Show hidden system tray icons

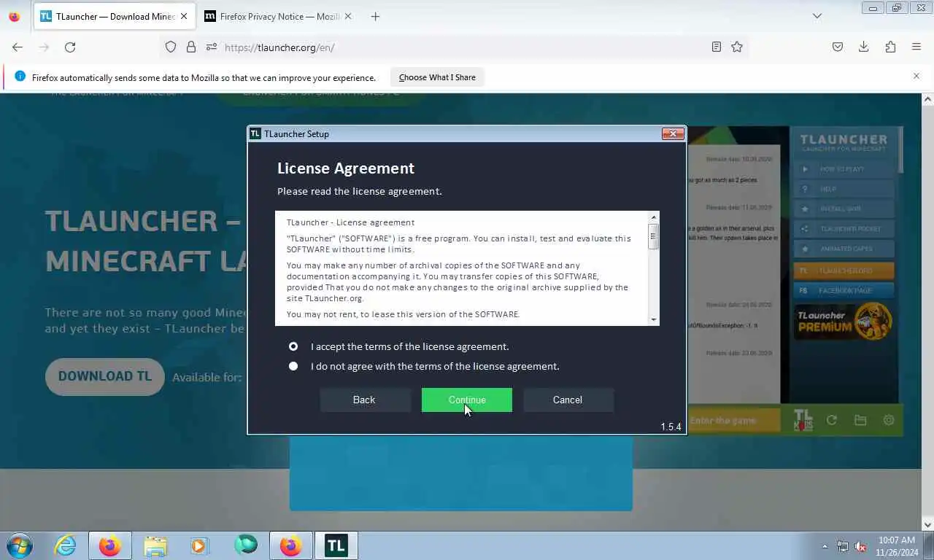click(x=825, y=546)
